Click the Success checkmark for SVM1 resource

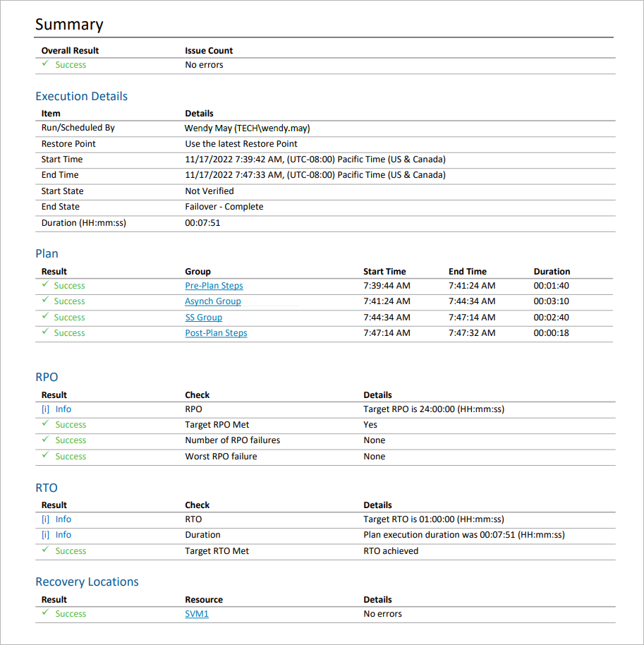[45, 614]
